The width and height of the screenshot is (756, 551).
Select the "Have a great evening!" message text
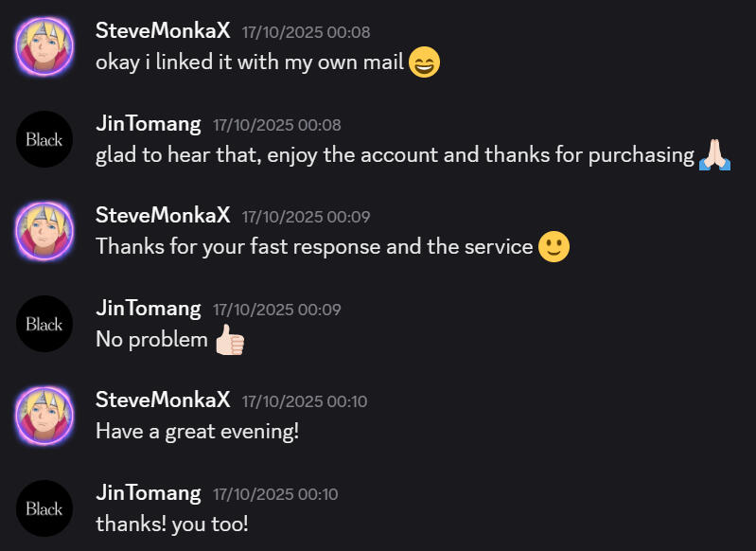point(197,432)
